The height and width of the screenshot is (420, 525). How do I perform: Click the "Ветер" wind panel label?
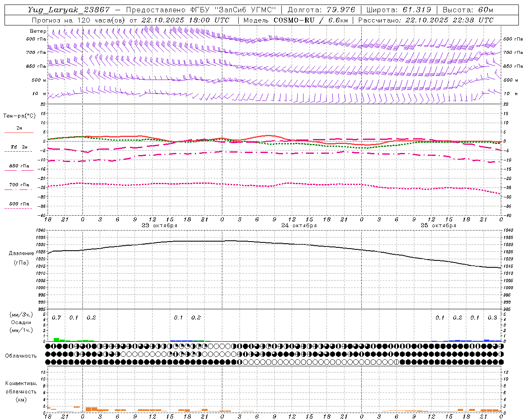(x=38, y=31)
